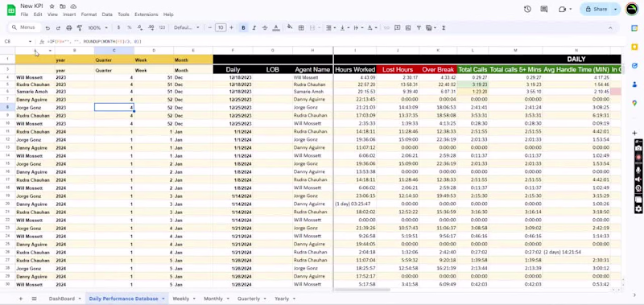This screenshot has height=305, width=644.
Task: Insert chart via toolbar icon
Action: click(408, 27)
